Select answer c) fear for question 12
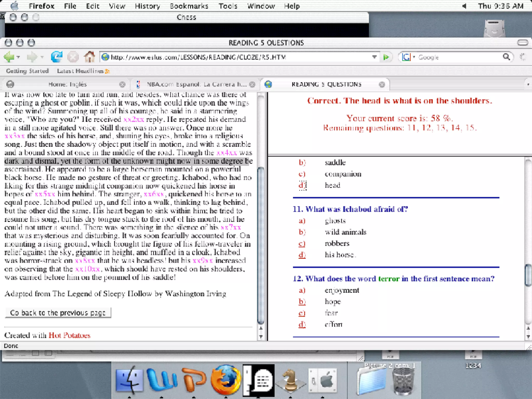The height and width of the screenshot is (399, 532). (302, 313)
